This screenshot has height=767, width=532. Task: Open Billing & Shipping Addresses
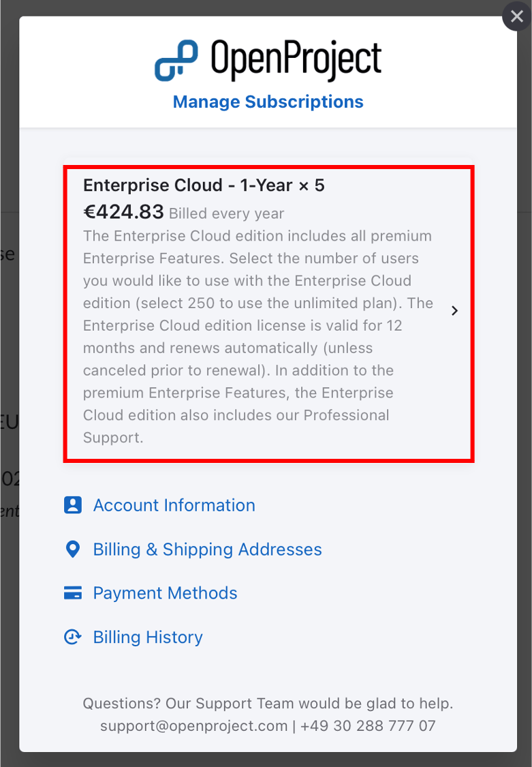click(x=207, y=550)
